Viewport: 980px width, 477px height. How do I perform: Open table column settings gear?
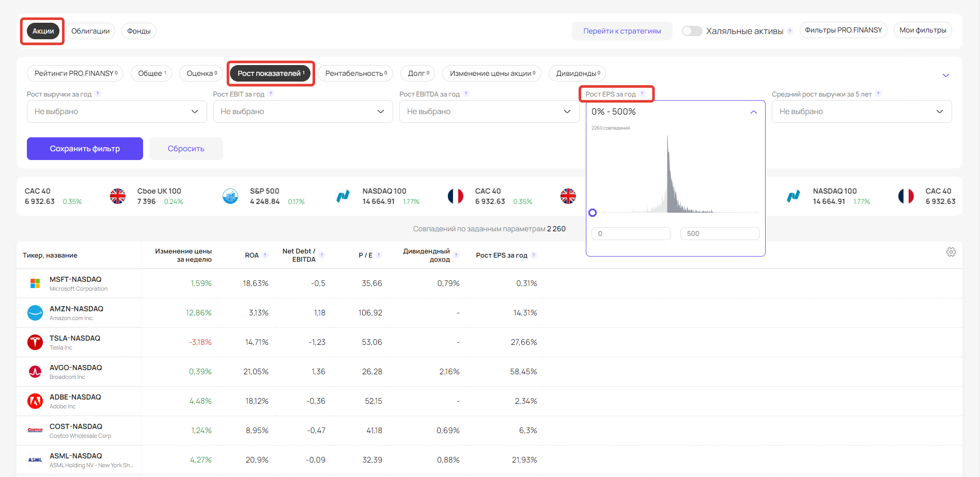(x=951, y=252)
